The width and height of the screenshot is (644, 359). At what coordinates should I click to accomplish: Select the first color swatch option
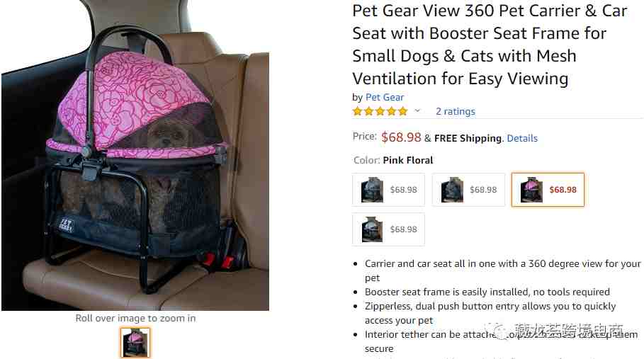[388, 190]
